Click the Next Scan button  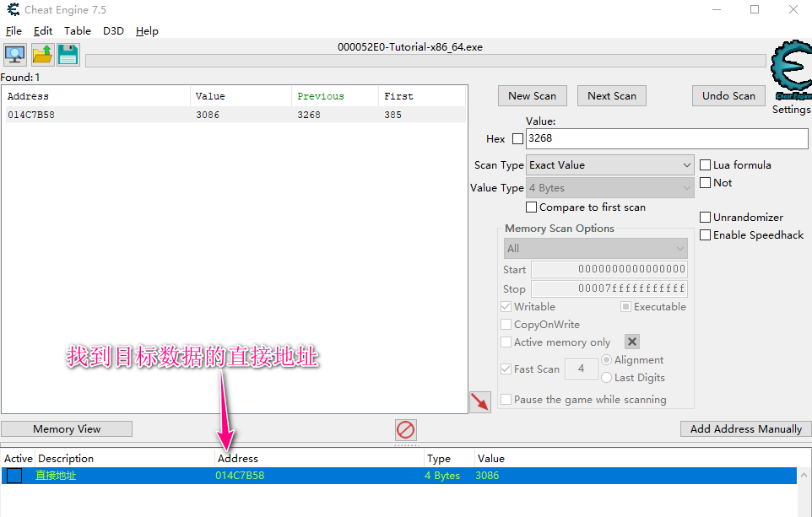pyautogui.click(x=612, y=96)
